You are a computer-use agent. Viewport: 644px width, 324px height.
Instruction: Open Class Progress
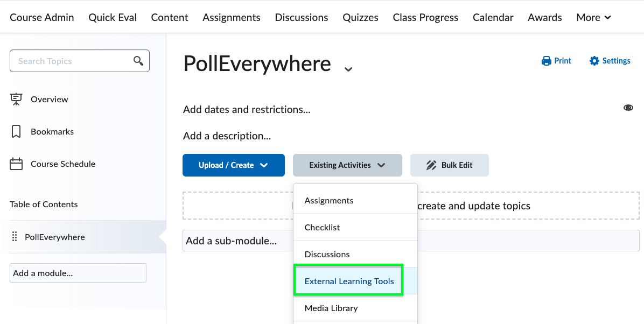425,18
